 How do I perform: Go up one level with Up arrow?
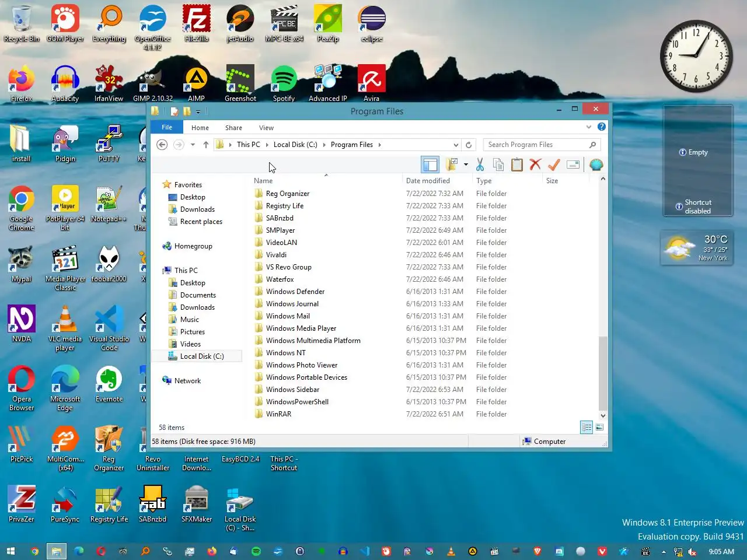pyautogui.click(x=206, y=145)
